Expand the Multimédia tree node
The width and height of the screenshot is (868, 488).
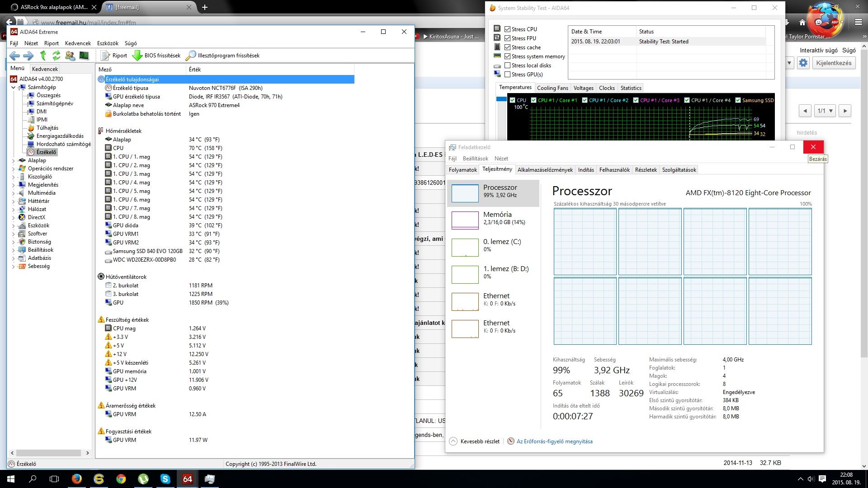coord(14,193)
